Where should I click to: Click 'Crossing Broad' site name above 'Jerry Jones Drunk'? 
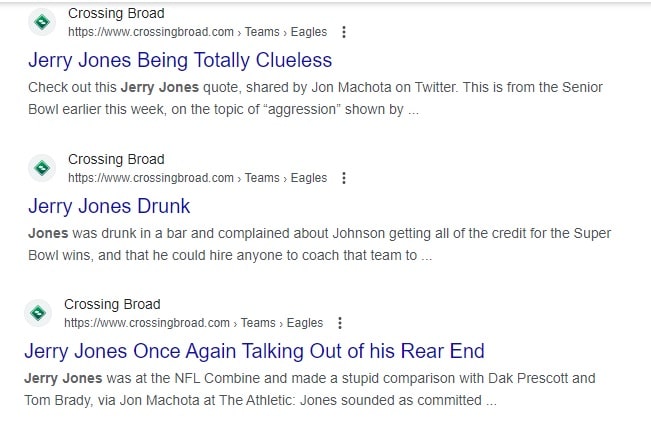click(x=116, y=160)
